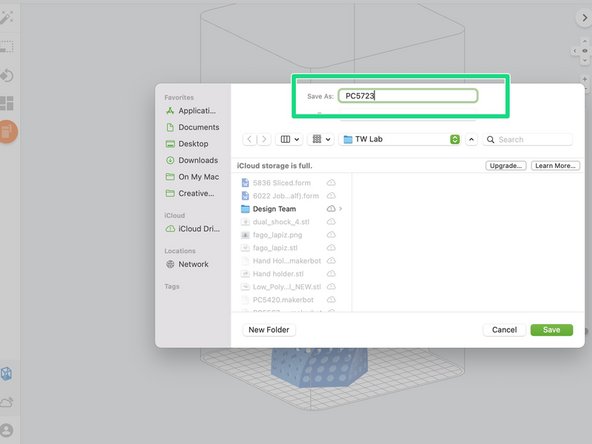Expand Design Team folder chevron
The height and width of the screenshot is (444, 592).
[341, 209]
